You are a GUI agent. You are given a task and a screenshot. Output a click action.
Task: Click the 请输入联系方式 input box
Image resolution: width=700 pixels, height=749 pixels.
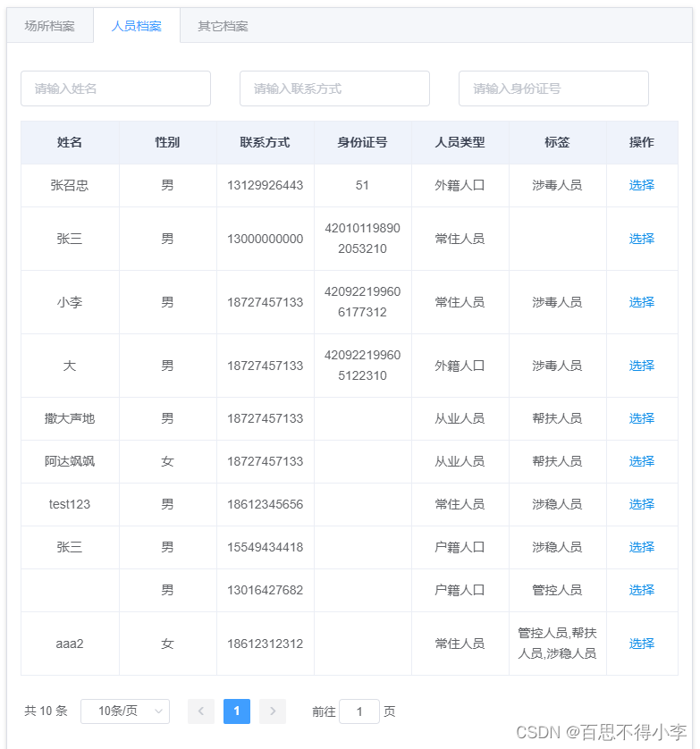click(334, 88)
